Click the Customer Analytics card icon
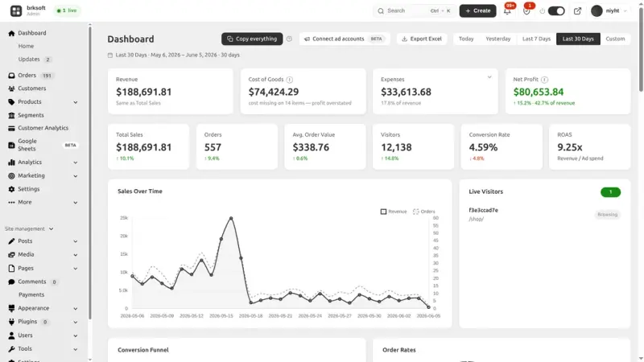 11,128
